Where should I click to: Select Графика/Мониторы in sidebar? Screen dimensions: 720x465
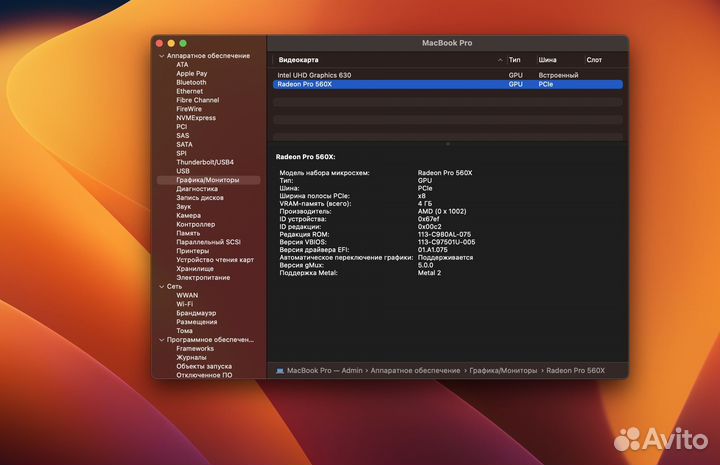click(208, 180)
